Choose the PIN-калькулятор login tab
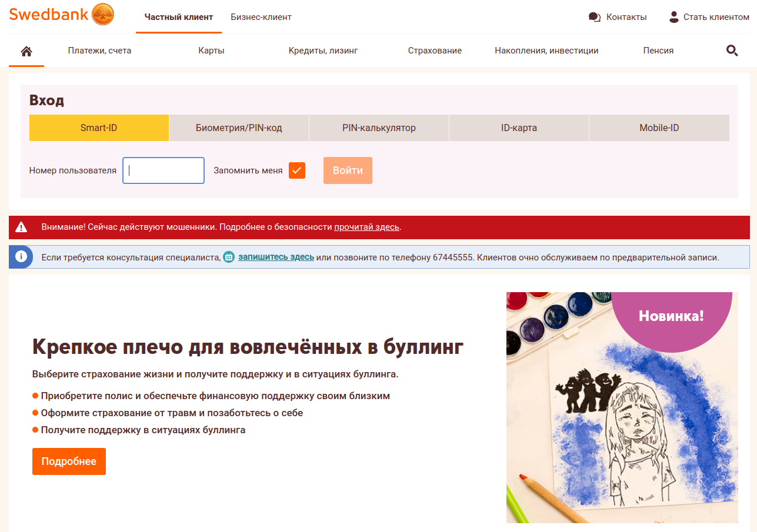Screen dimensions: 757x532 click(x=379, y=128)
